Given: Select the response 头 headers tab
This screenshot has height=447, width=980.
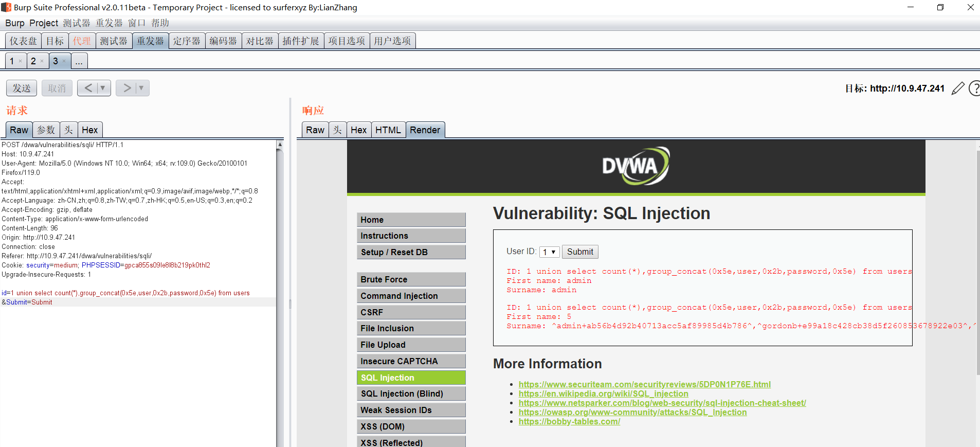Looking at the screenshot, I should coord(337,130).
